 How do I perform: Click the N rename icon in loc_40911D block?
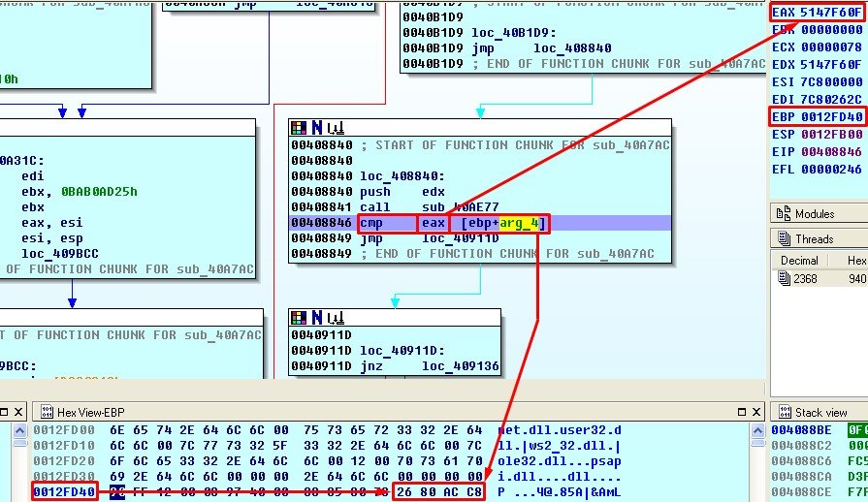point(315,317)
